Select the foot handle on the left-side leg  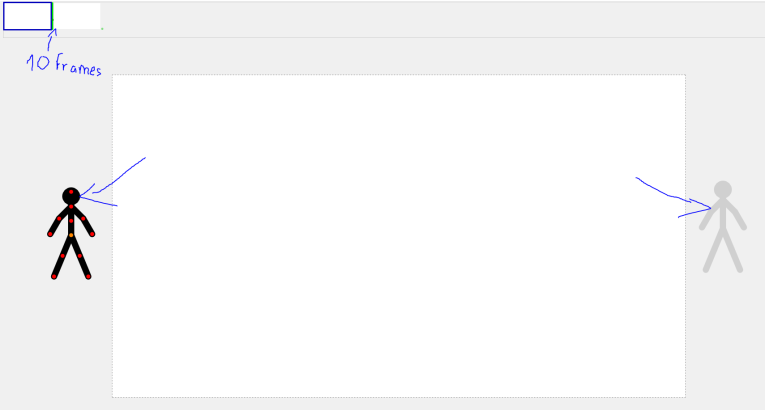(x=54, y=277)
